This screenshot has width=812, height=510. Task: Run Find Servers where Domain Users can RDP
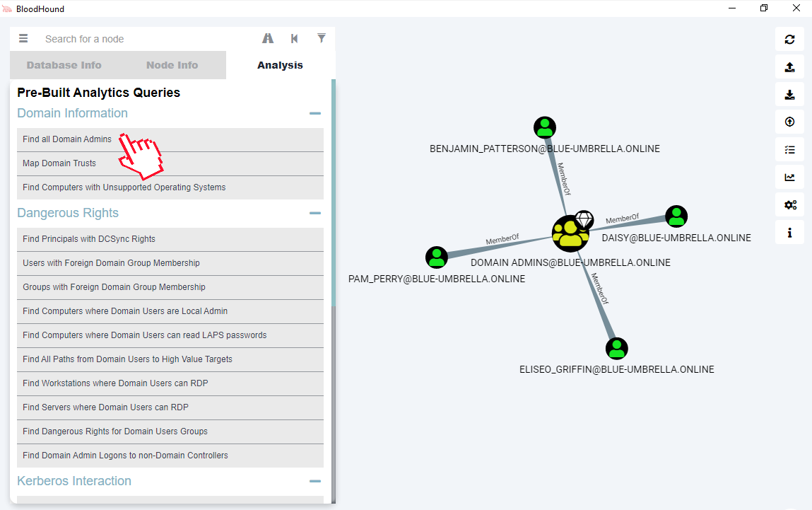click(x=170, y=407)
